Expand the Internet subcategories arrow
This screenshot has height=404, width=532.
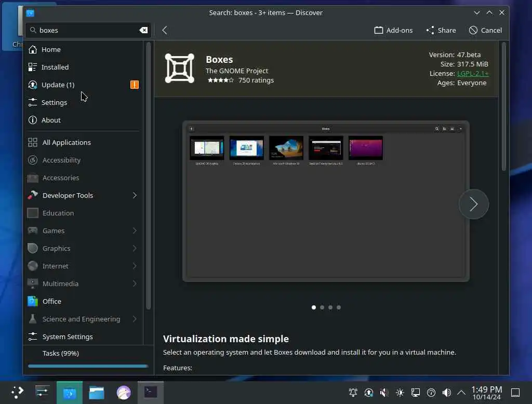click(x=135, y=266)
